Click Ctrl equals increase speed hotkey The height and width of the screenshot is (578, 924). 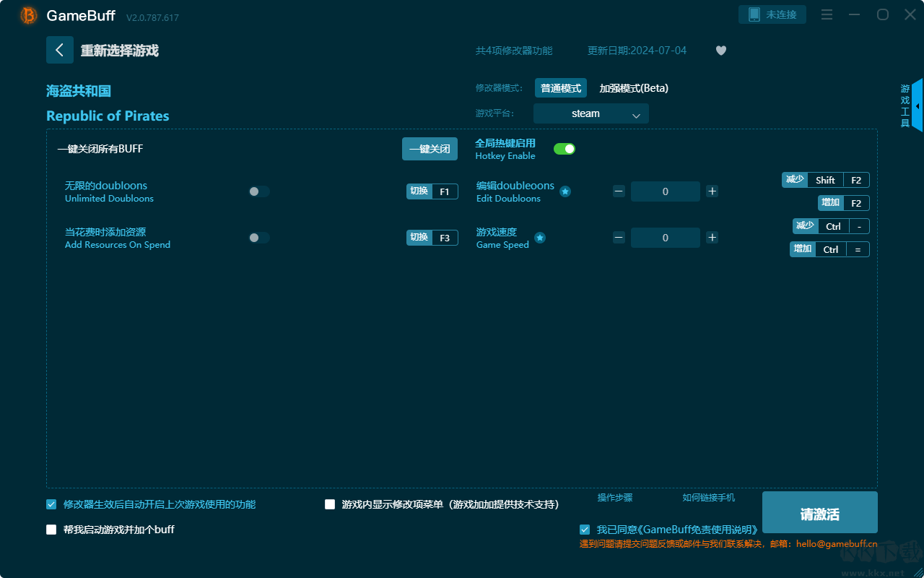point(829,249)
